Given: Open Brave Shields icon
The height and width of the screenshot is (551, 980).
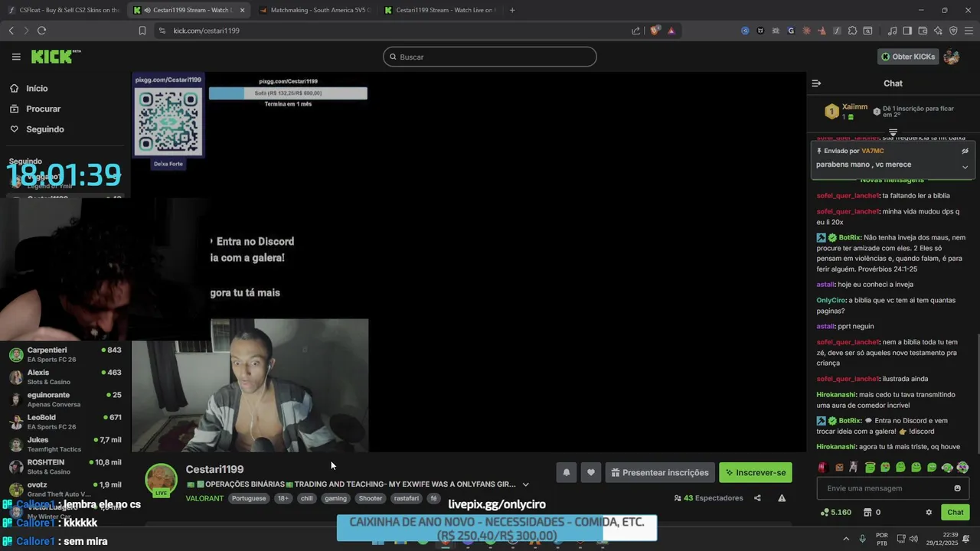Looking at the screenshot, I should 655,31.
